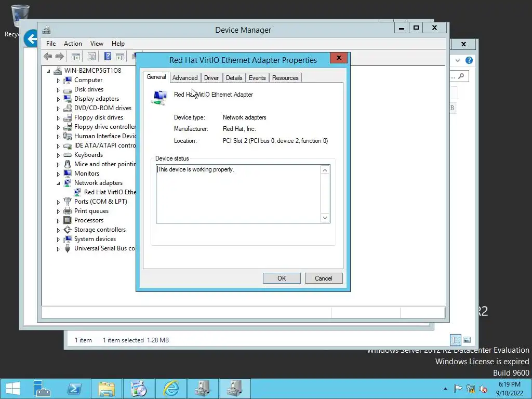Click the Display adapters category icon
Viewport: 532px width, 399px height.
click(x=68, y=99)
